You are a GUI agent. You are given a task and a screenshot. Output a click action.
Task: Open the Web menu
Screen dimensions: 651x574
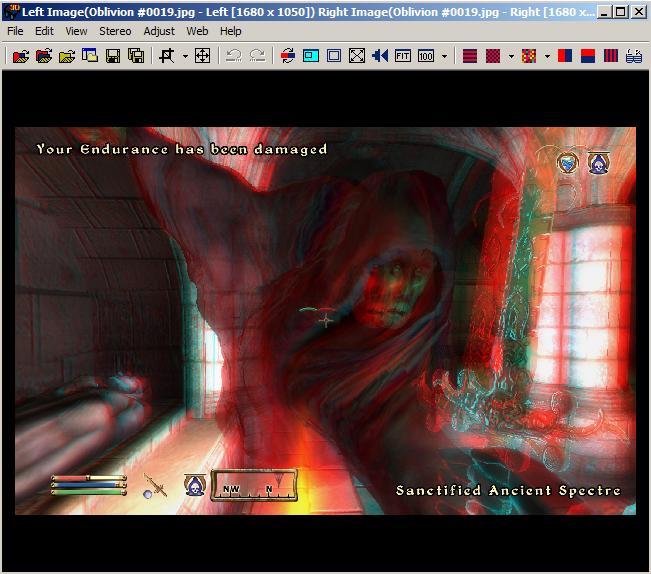click(x=197, y=31)
